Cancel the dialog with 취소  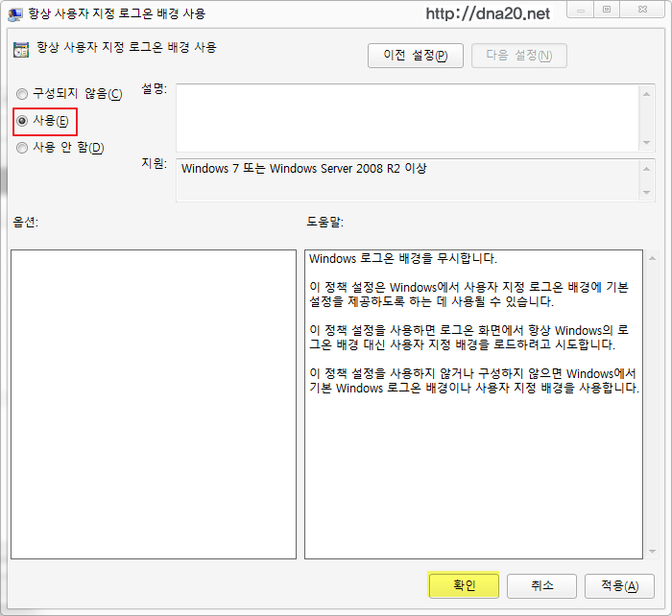pos(541,585)
